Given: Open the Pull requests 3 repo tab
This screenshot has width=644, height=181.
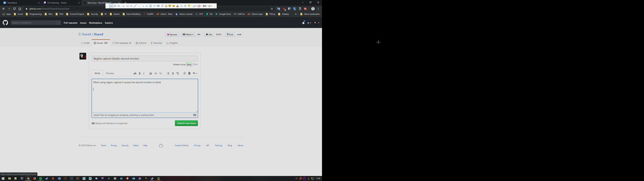Looking at the screenshot, I should point(122,43).
